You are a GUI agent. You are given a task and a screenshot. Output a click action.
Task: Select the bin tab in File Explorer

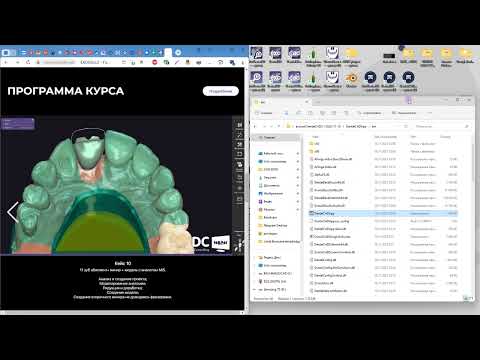tap(280, 102)
